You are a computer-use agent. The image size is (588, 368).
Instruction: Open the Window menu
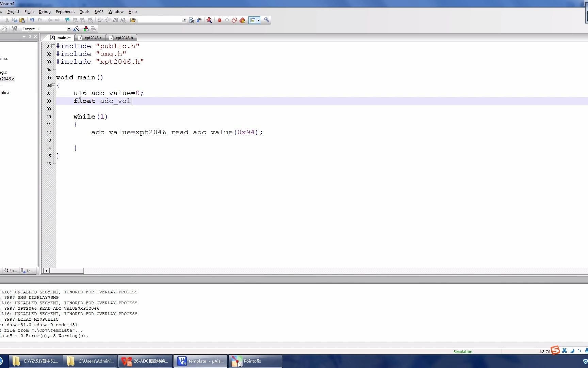(116, 12)
